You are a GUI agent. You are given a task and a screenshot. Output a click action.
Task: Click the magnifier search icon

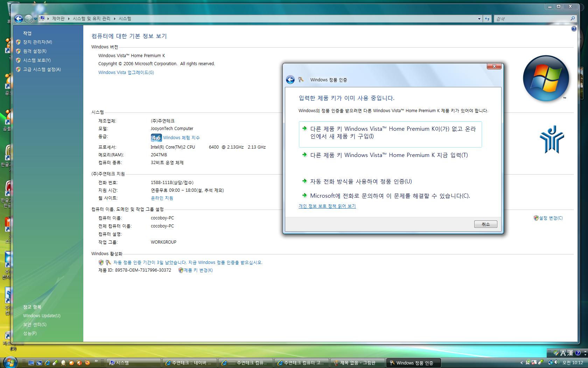pos(573,19)
